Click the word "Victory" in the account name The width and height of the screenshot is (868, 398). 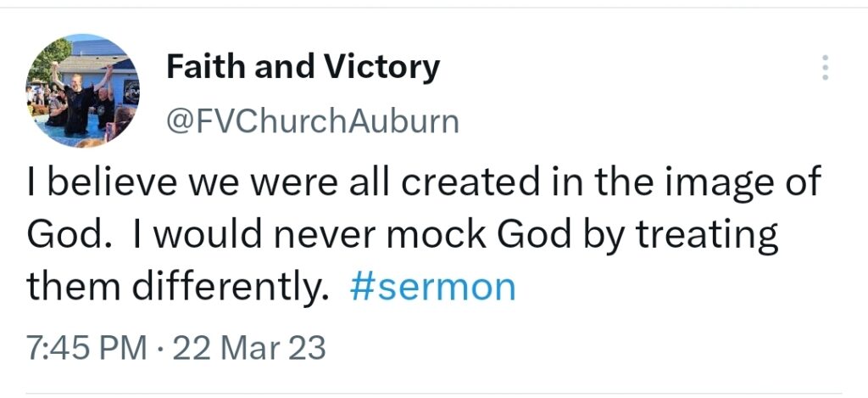click(381, 69)
